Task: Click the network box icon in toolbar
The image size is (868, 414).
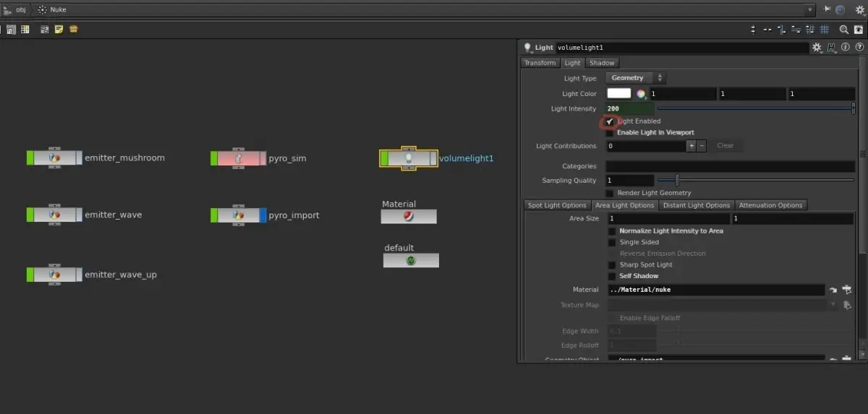Action: 45,30
